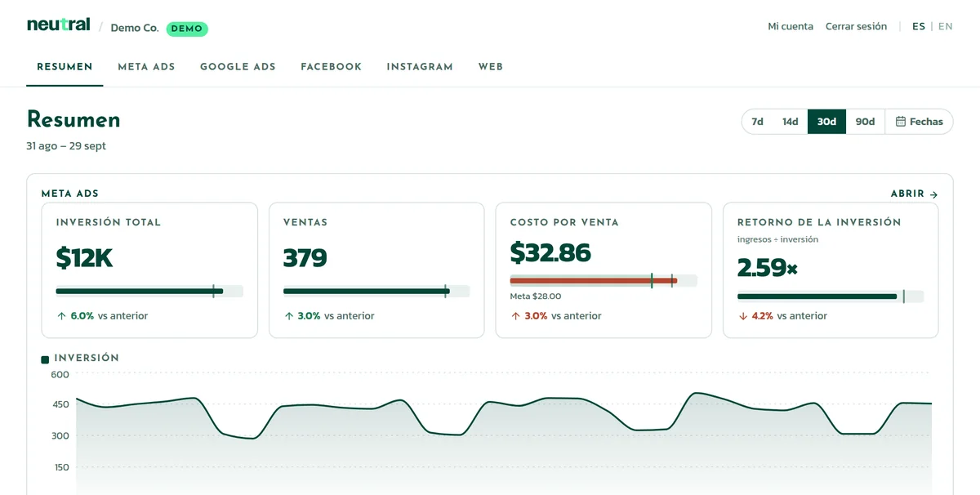Click Cerrar sesión

pyautogui.click(x=856, y=26)
